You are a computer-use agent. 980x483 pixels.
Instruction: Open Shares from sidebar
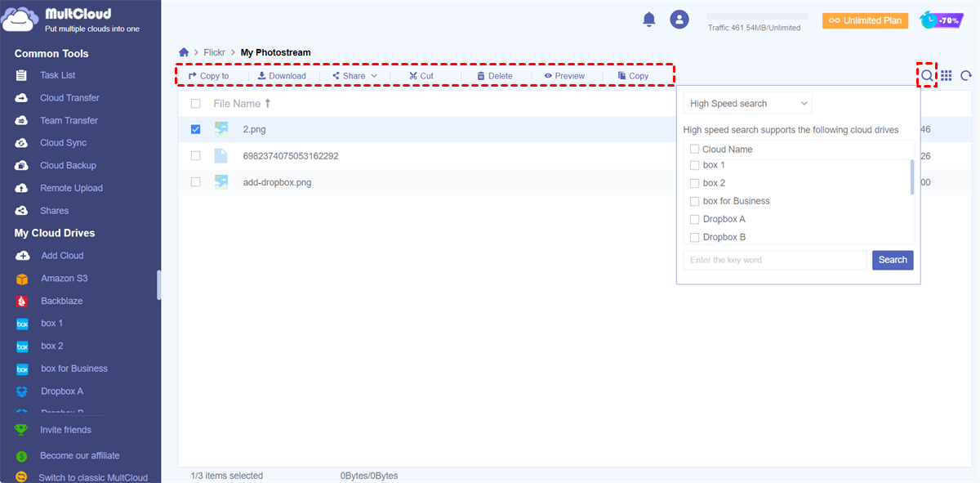(54, 211)
